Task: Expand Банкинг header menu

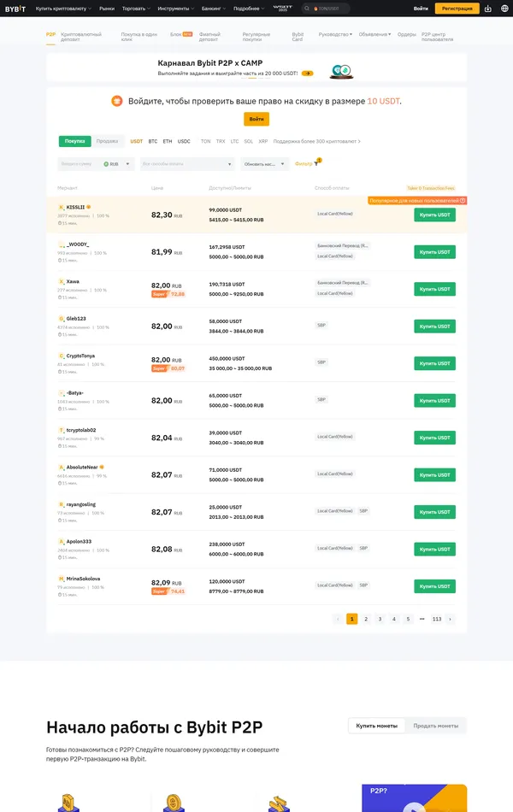Action: pos(214,9)
